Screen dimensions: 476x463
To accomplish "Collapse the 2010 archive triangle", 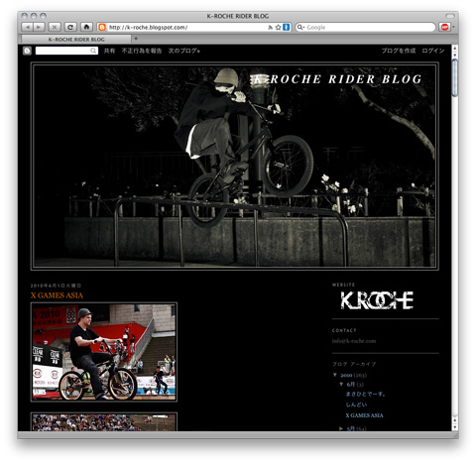I will [x=335, y=375].
